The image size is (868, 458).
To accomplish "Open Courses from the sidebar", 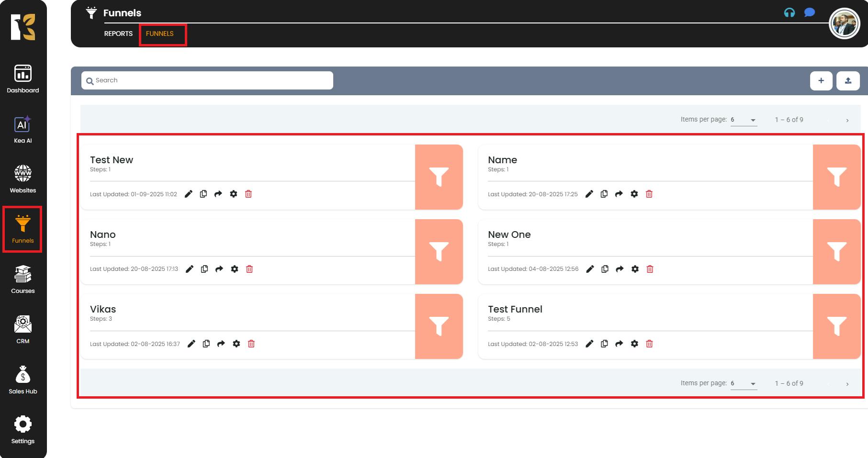I will pos(23,279).
